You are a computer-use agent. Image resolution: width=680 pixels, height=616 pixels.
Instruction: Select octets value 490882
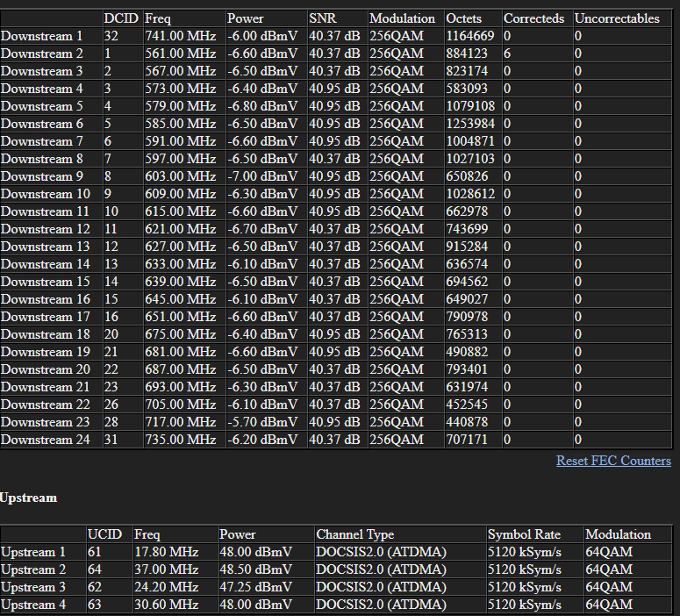(467, 352)
